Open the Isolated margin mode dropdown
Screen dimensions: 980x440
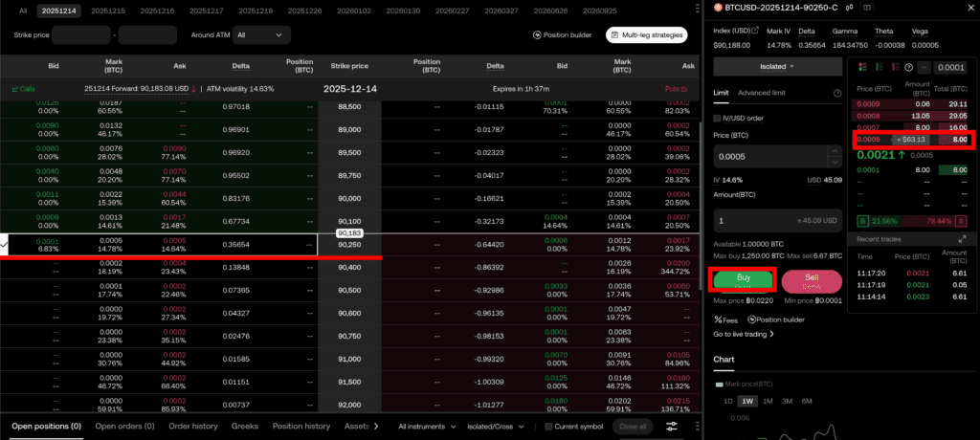777,67
